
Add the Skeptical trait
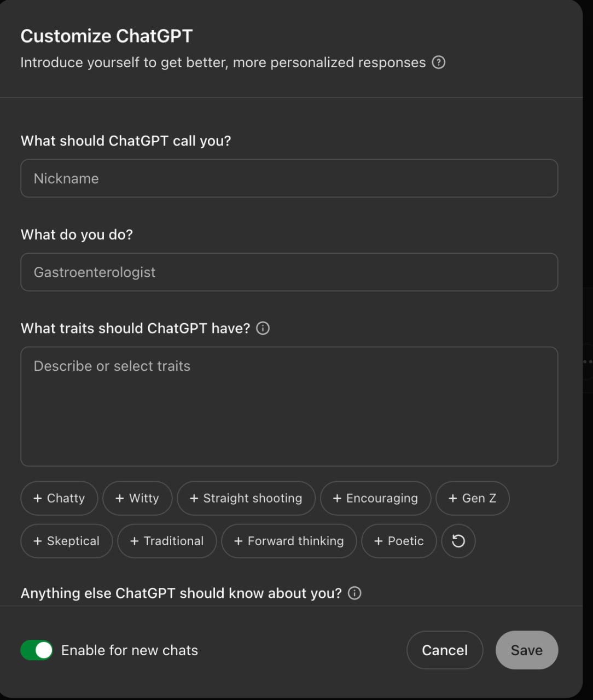66,541
